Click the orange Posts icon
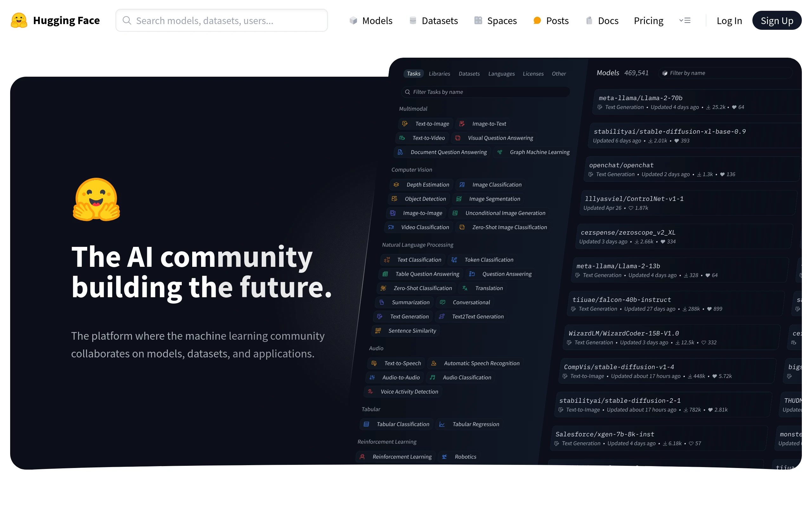The image size is (812, 507). pyautogui.click(x=537, y=21)
